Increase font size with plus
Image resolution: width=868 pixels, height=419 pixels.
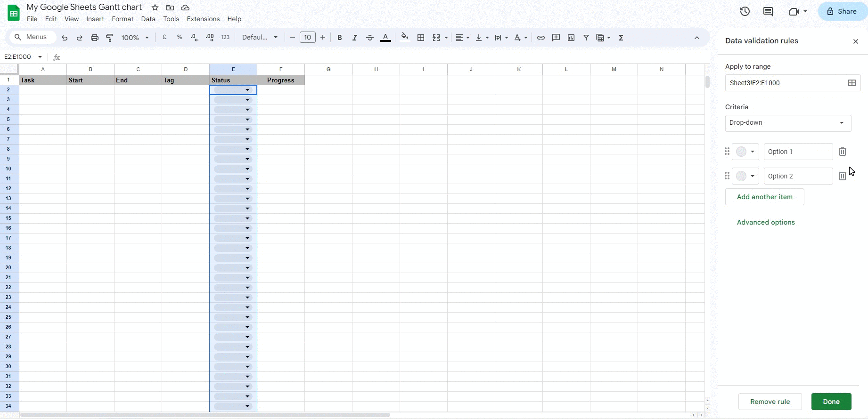pyautogui.click(x=323, y=38)
